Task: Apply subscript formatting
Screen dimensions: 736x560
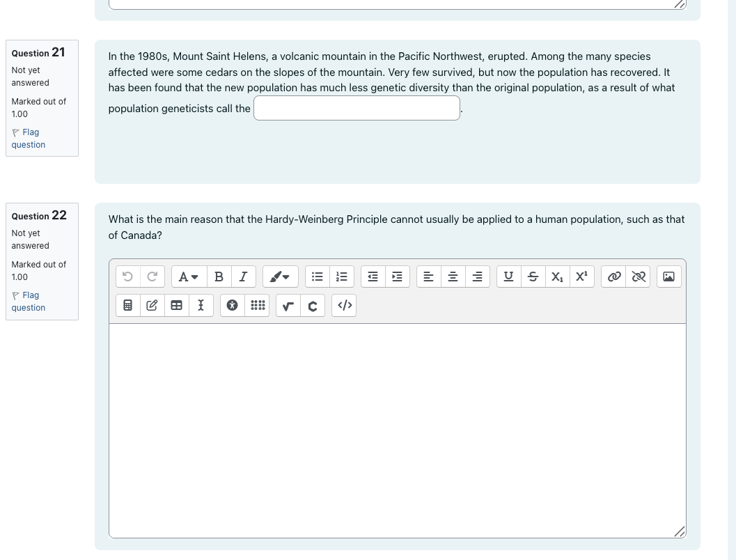Action: click(557, 277)
